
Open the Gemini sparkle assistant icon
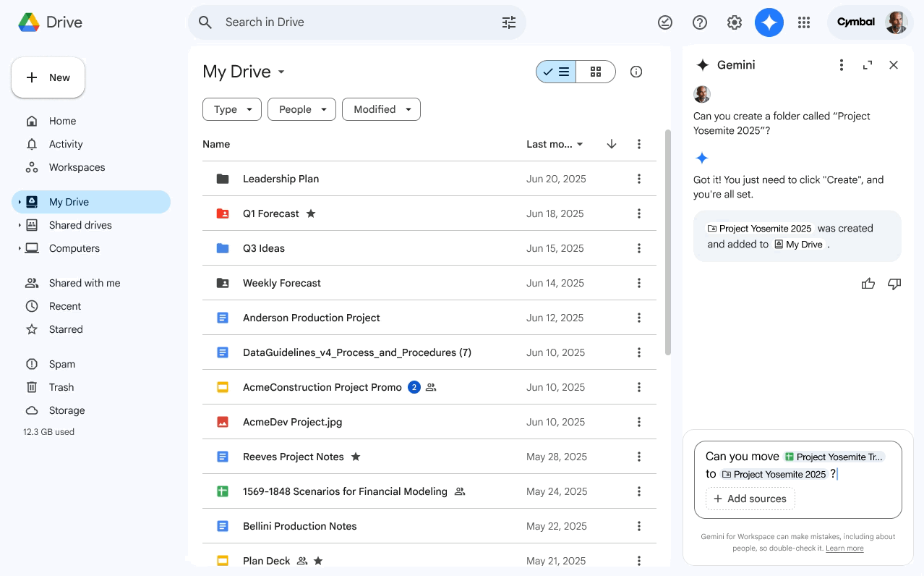[x=769, y=22]
